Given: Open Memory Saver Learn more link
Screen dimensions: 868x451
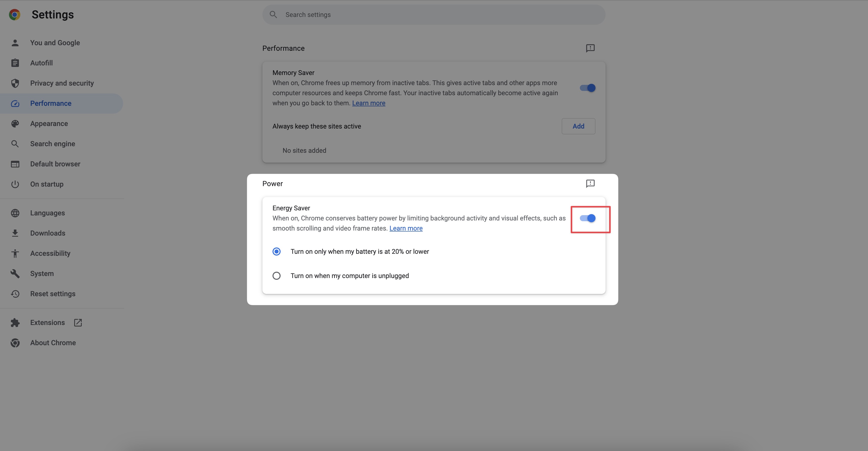Looking at the screenshot, I should coord(369,103).
